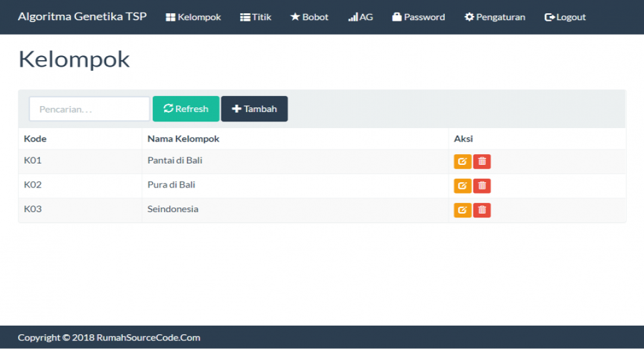This screenshot has height=349, width=644.
Task: Open the Password menu item
Action: pos(419,17)
